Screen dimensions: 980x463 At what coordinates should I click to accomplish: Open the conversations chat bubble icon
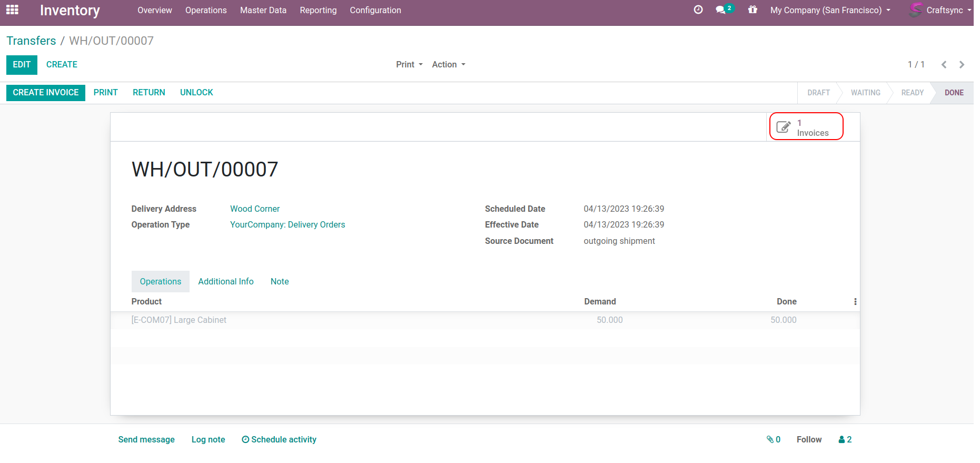tap(721, 10)
